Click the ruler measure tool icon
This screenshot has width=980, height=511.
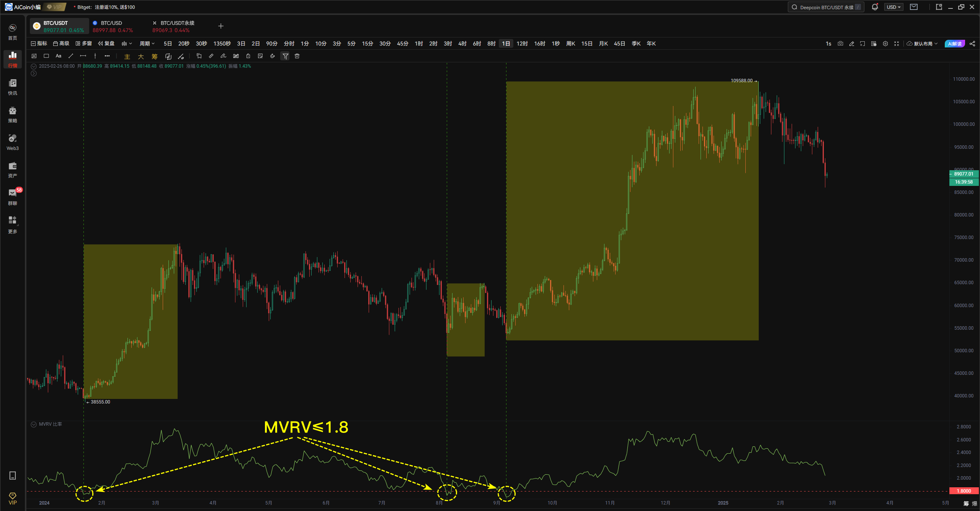(211, 56)
